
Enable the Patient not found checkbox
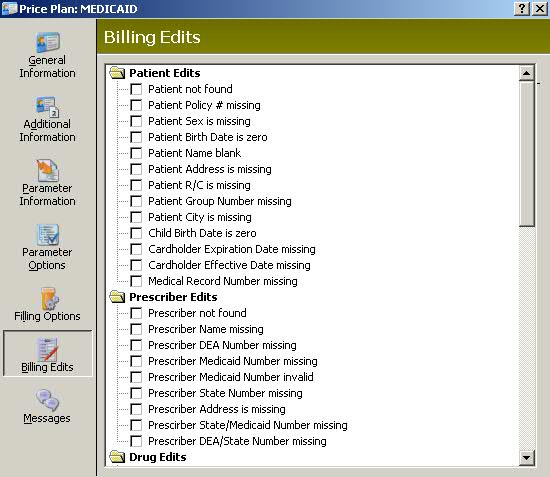click(136, 89)
